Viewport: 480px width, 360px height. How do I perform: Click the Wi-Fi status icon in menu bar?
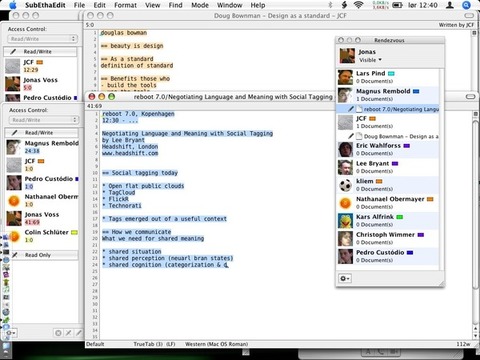[x=358, y=5]
